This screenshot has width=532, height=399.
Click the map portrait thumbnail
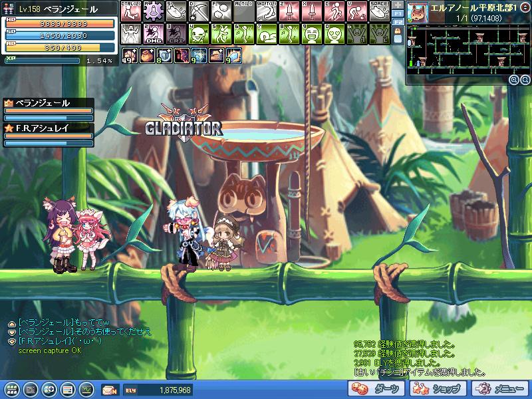pyautogui.click(x=418, y=13)
